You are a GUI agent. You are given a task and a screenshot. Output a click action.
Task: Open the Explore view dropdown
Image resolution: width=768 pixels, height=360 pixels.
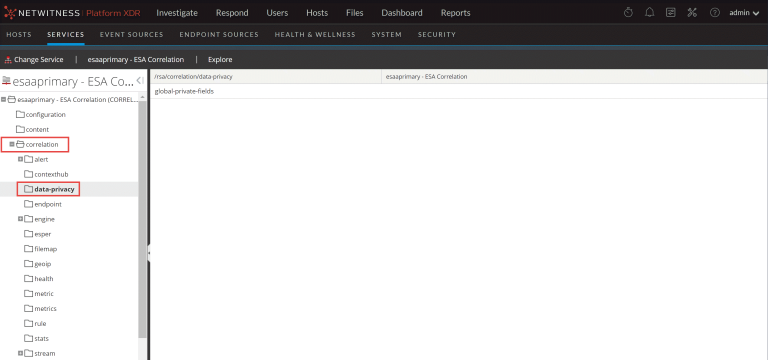[x=220, y=59]
